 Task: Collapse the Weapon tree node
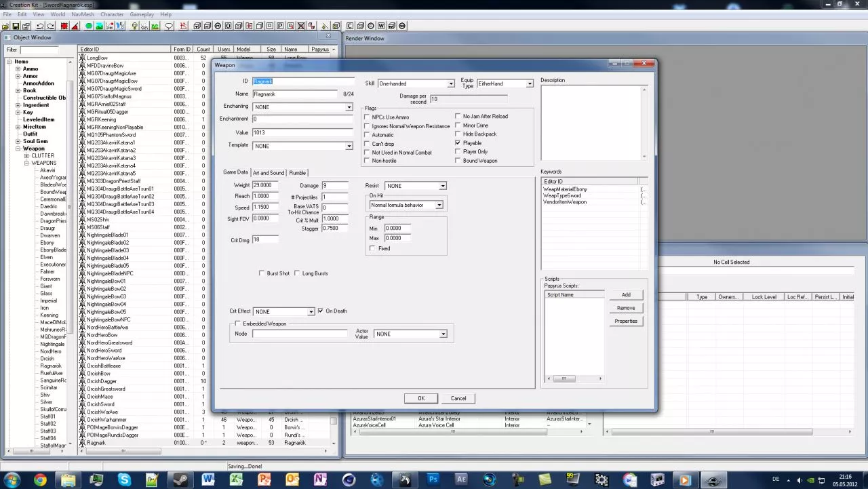tap(18, 149)
